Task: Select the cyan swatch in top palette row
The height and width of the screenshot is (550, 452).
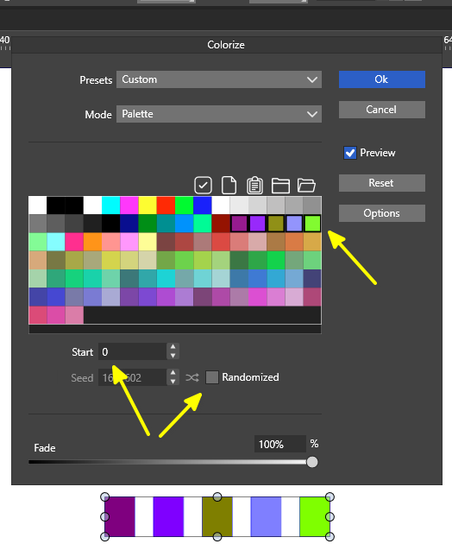Action: (111, 205)
